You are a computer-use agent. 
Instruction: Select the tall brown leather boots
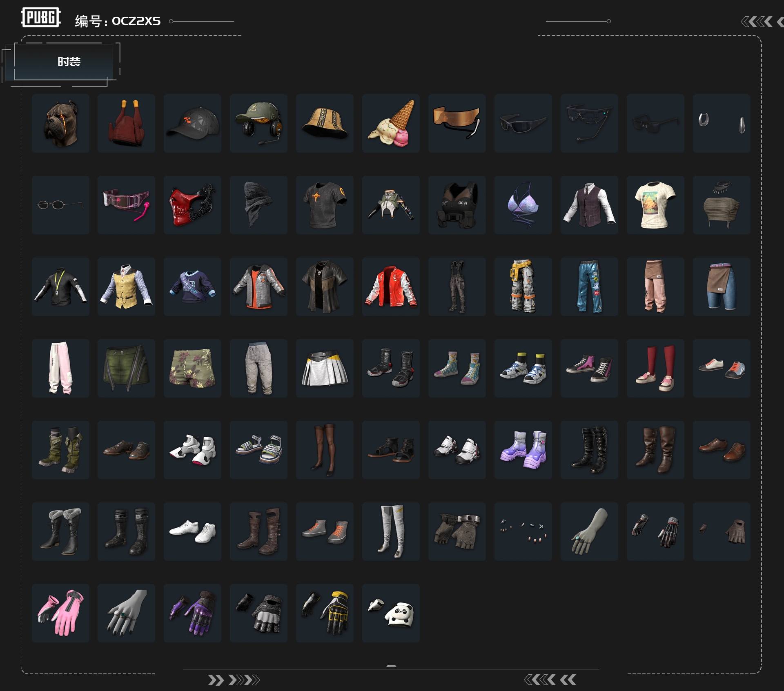pyautogui.click(x=655, y=450)
